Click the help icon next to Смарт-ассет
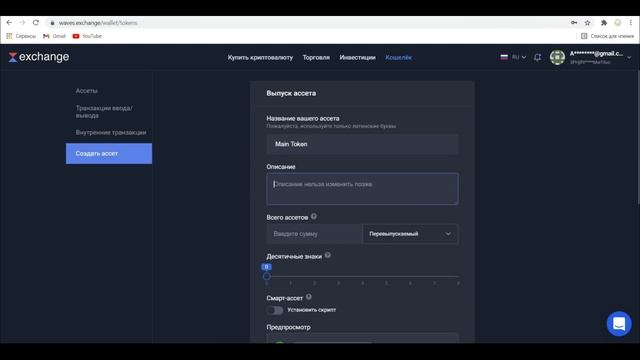 click(309, 297)
